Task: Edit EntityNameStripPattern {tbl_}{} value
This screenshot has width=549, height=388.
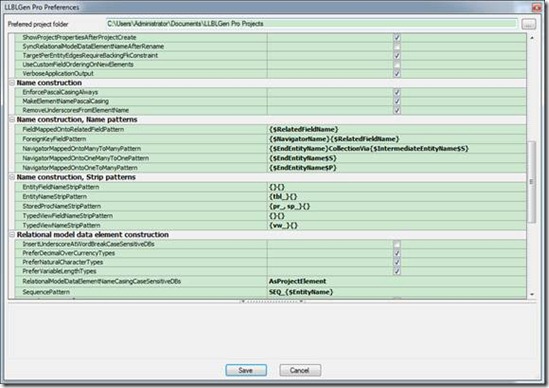Action: (x=397, y=196)
